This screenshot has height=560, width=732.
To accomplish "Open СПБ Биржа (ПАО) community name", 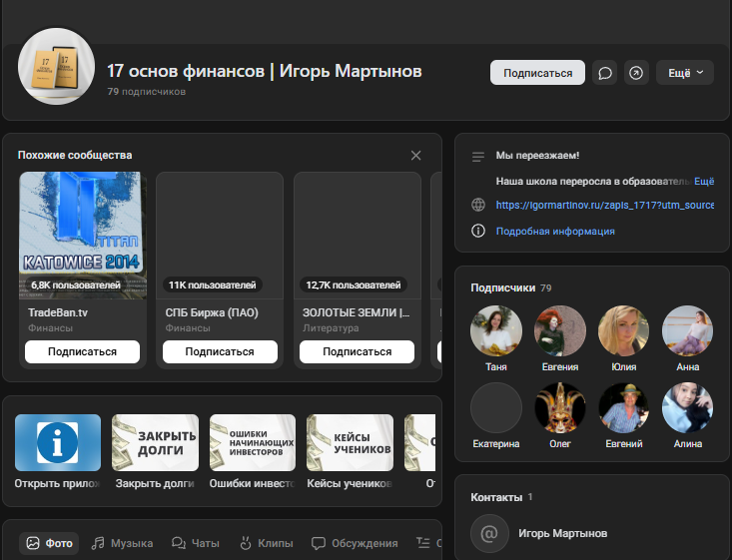I will pyautogui.click(x=212, y=312).
